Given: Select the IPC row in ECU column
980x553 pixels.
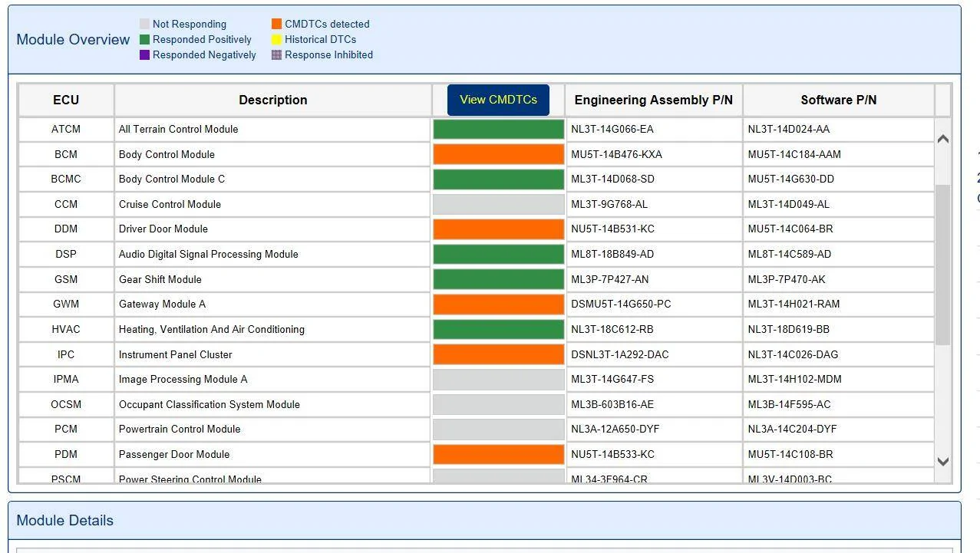Looking at the screenshot, I should 66,354.
